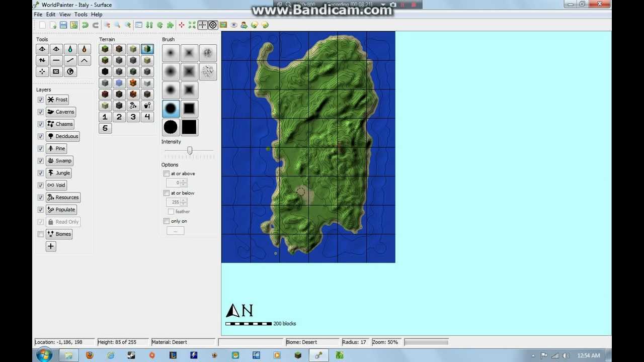Click the taskbar clock showing 12:54 AM
The image size is (644, 362).
tap(589, 355)
